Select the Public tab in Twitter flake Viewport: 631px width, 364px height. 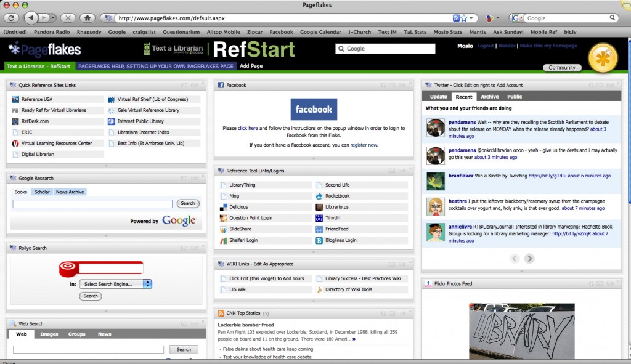(515, 97)
